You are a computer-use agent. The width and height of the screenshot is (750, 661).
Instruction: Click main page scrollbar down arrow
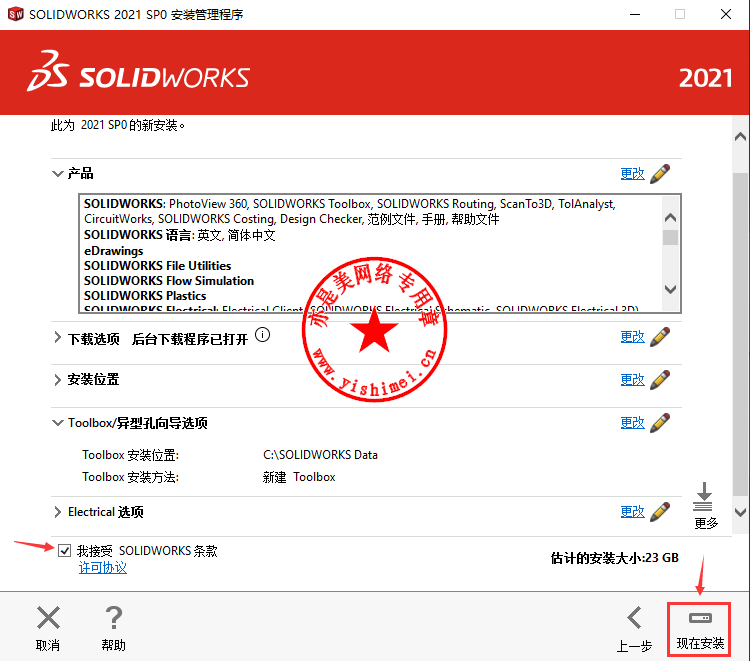(x=740, y=512)
